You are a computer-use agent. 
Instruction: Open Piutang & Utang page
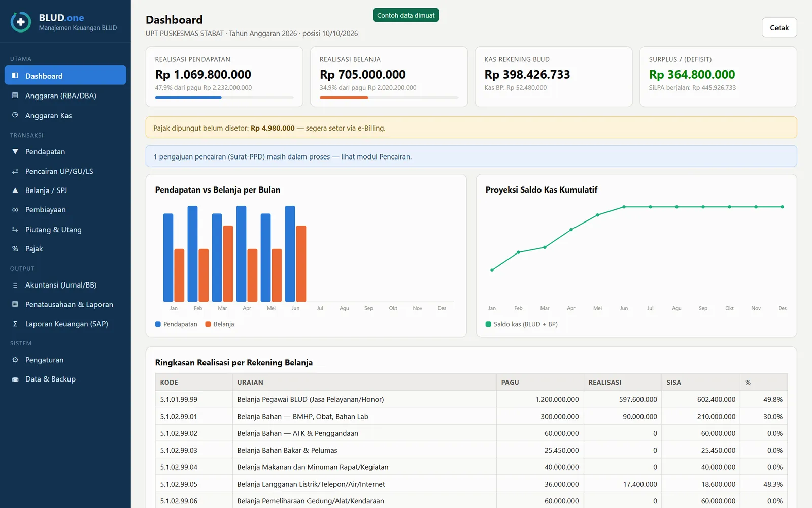(65, 230)
